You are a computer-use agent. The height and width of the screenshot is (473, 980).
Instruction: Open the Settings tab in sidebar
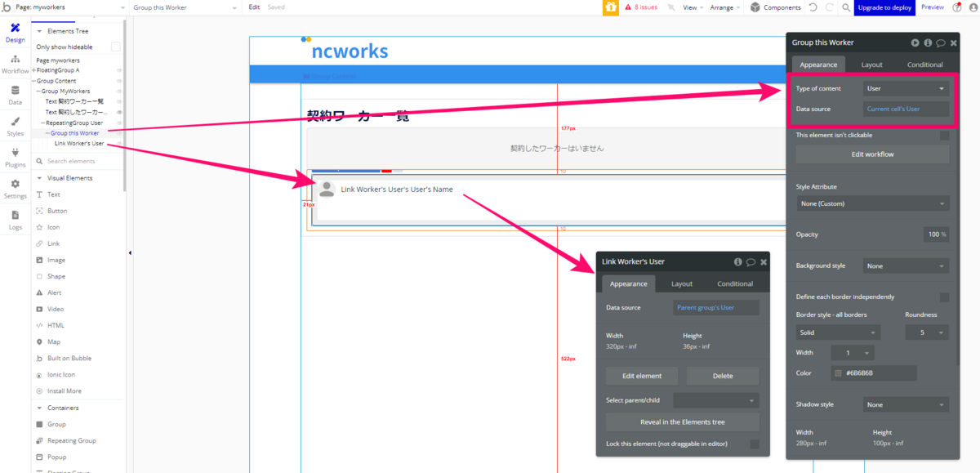pyautogui.click(x=15, y=190)
